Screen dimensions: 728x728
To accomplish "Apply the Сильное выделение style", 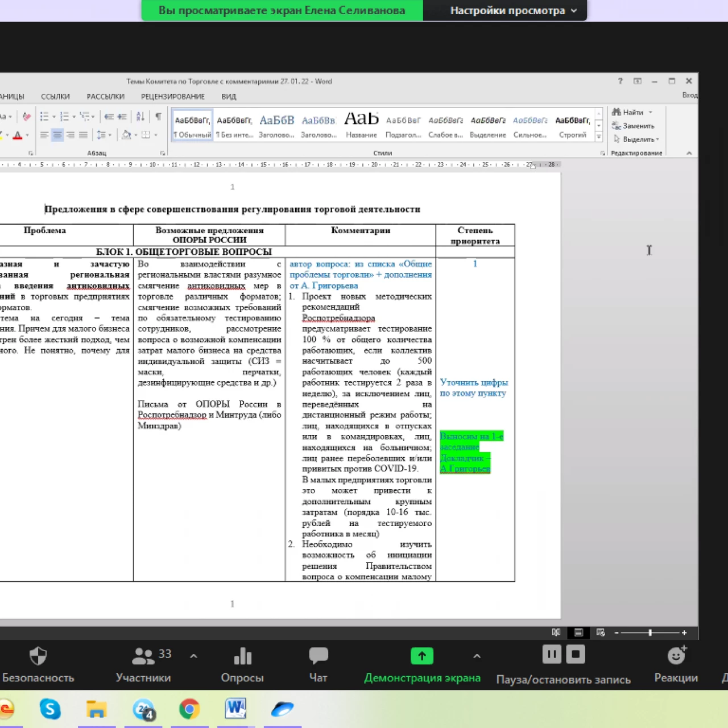I will coord(530,126).
